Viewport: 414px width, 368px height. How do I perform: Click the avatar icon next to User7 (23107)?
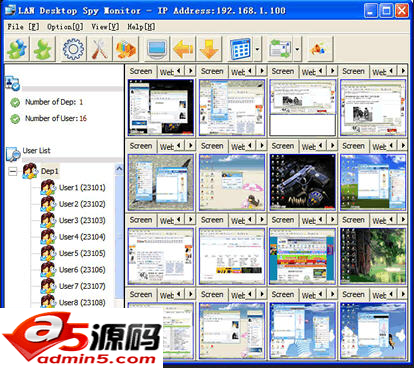[48, 286]
